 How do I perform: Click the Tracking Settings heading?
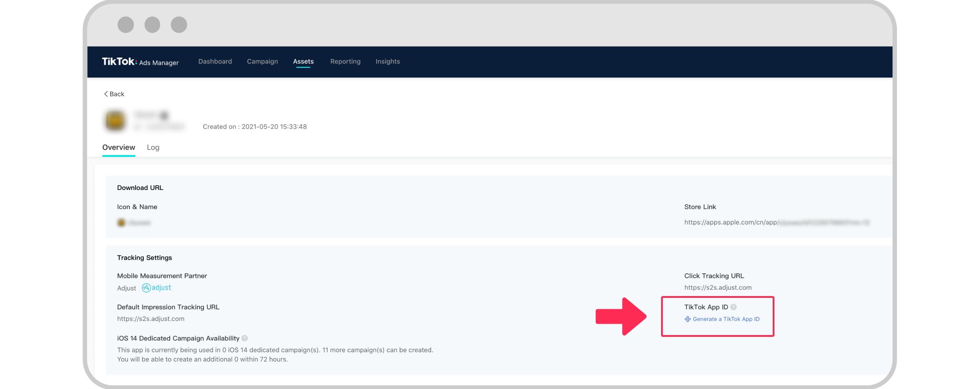144,258
